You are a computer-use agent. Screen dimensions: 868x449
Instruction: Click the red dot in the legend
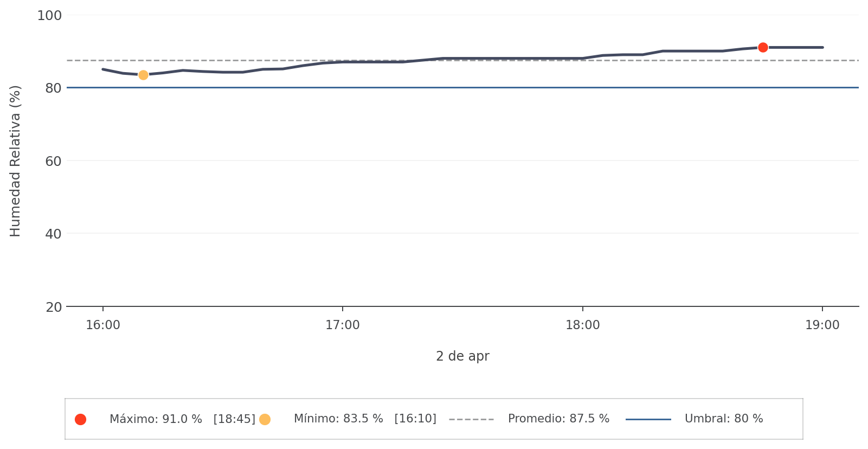[x=80, y=419]
